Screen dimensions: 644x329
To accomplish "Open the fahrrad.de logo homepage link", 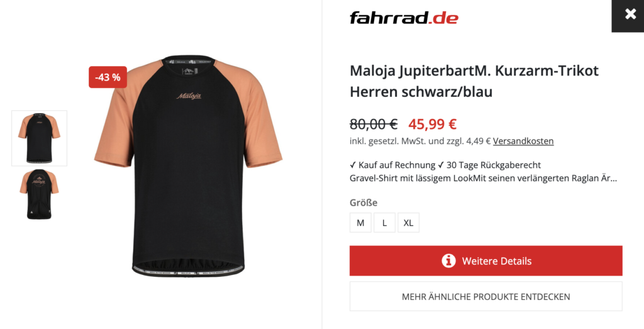I will [x=404, y=18].
